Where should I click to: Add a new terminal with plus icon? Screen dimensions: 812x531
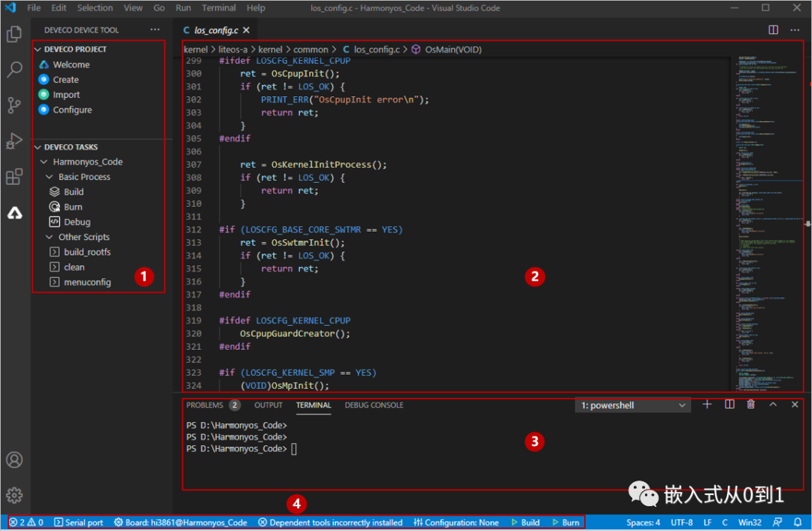[707, 405]
